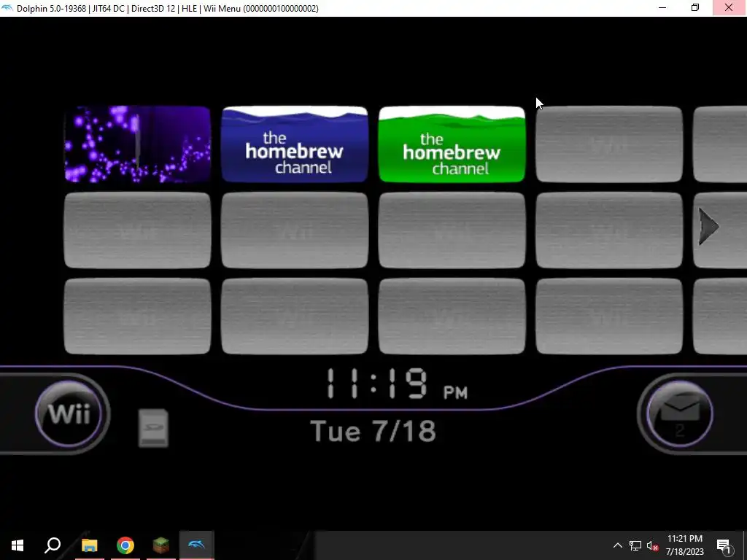This screenshot has width=747, height=560.
Task: Open the purple sparkle channel tile
Action: [137, 144]
